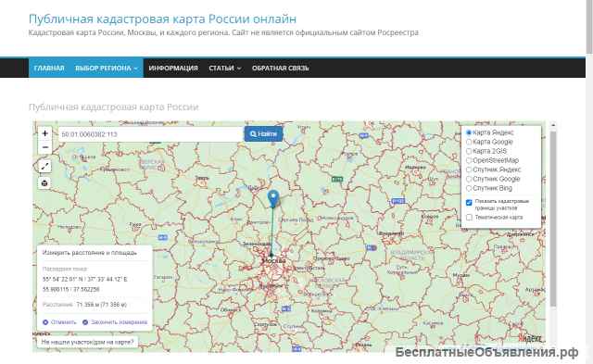Click the checkmark icon beside Закончить измерения

coord(85,322)
